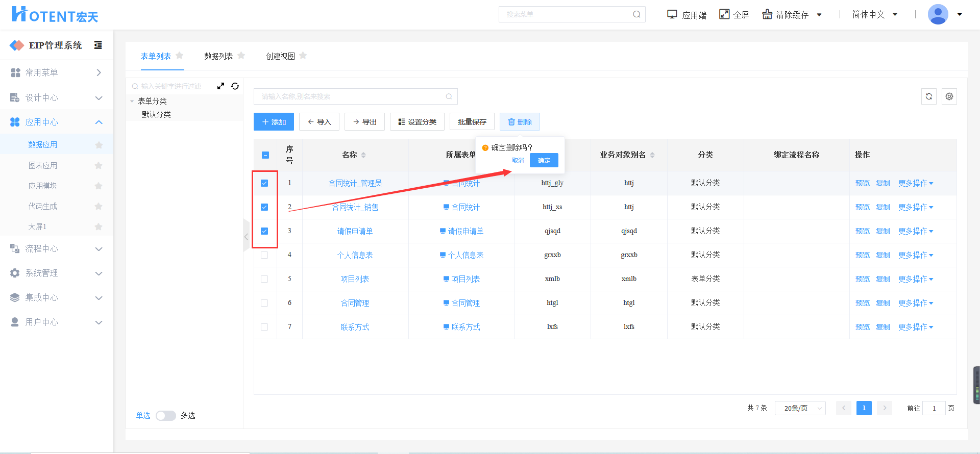Expand the 系统管理 sidebar menu

tap(56, 273)
